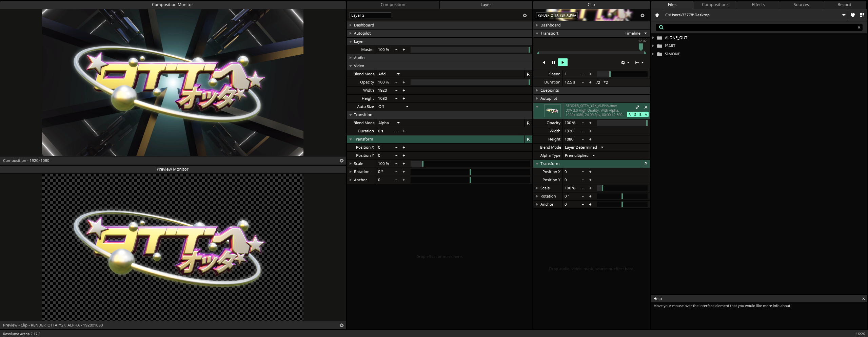
Task: Open the Composition tab
Action: pyautogui.click(x=393, y=5)
